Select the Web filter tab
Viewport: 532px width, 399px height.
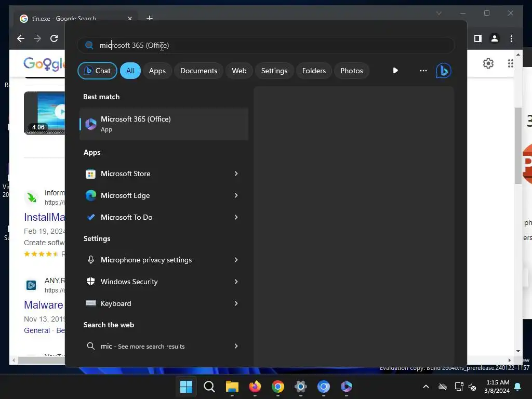pos(239,71)
